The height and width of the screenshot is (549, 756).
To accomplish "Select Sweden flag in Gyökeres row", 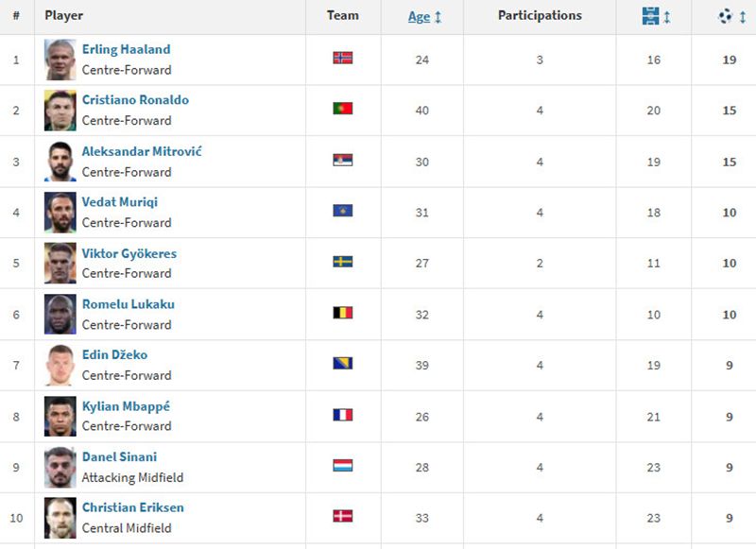I will coord(343,262).
